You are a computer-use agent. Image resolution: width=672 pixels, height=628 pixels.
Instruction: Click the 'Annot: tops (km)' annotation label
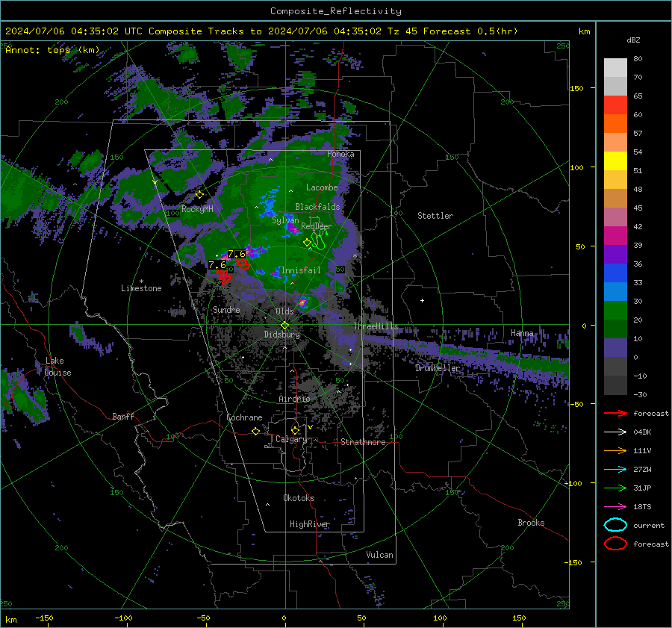coord(52,50)
